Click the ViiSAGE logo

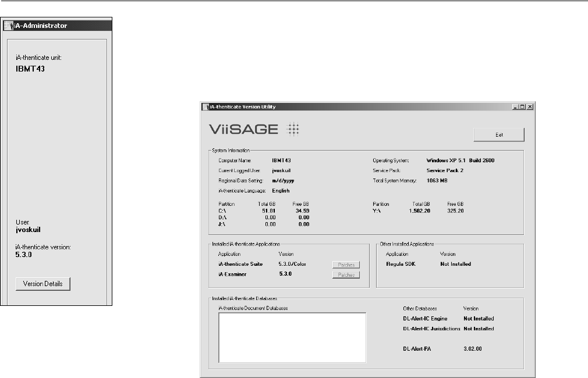254,129
